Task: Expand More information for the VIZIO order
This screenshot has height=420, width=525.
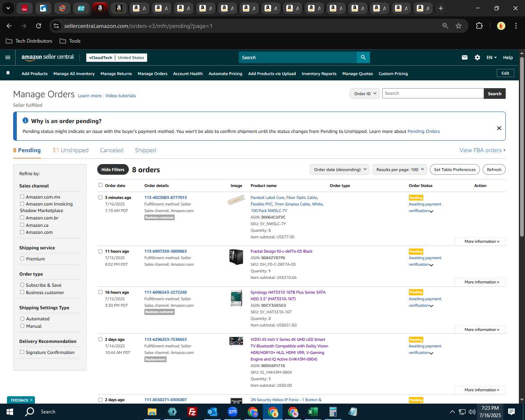Action: coord(480,390)
